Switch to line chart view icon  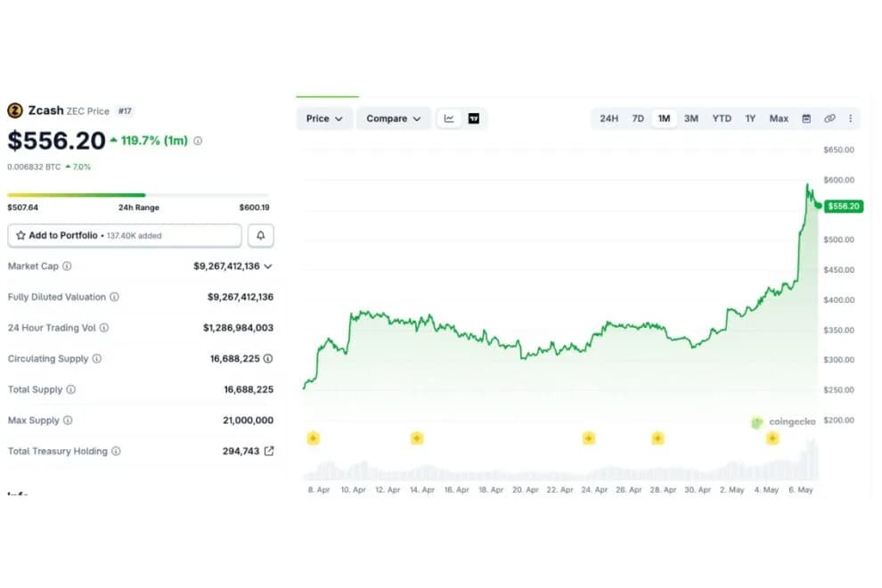point(449,118)
